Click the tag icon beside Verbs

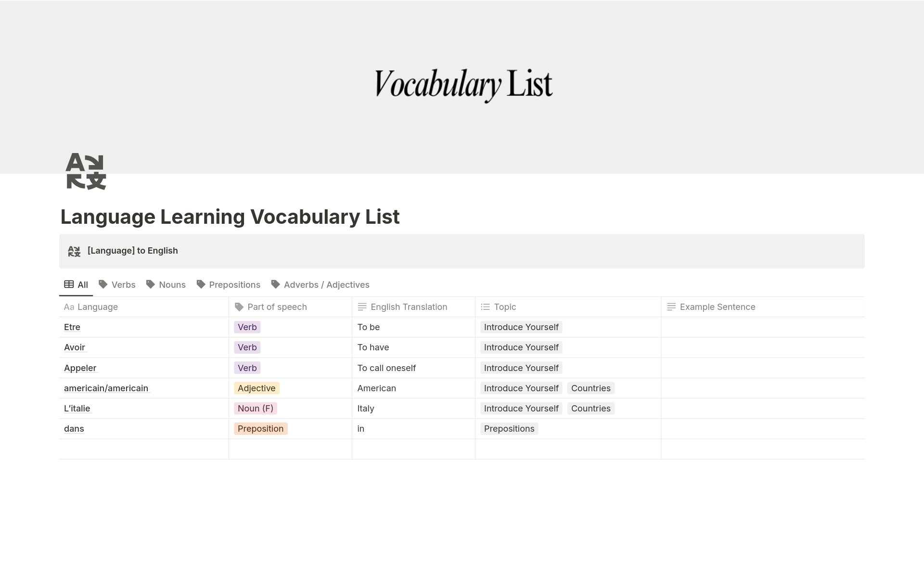tap(103, 284)
